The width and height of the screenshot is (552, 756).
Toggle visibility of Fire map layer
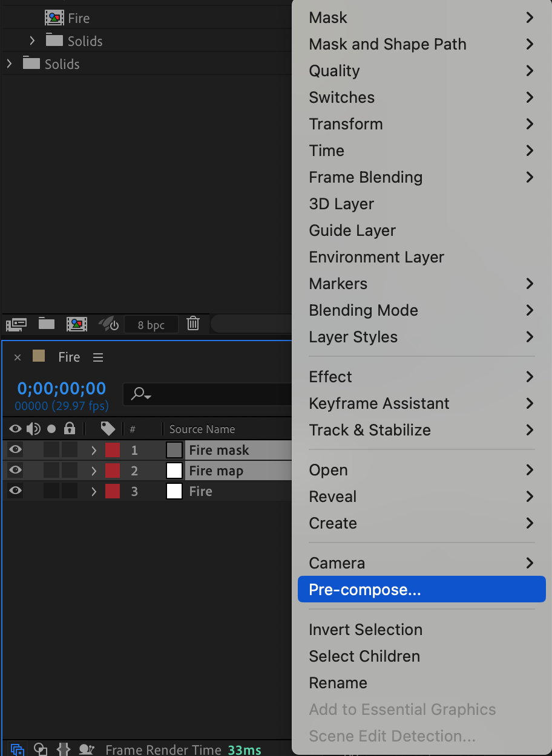(x=16, y=470)
